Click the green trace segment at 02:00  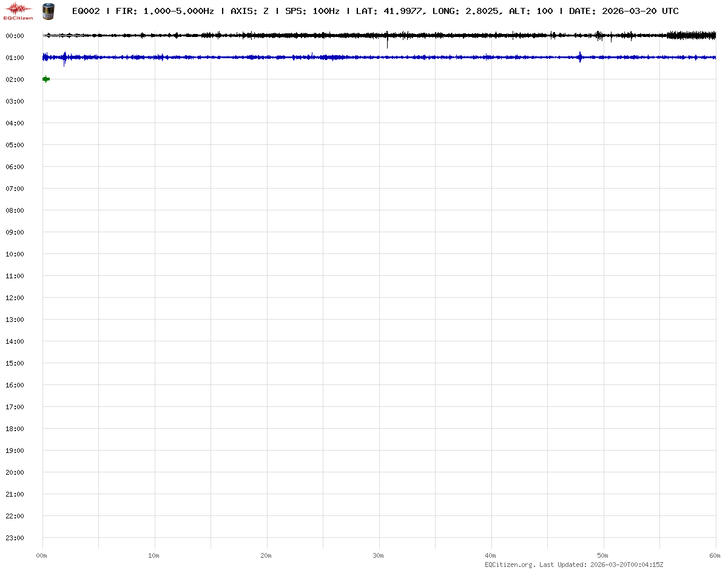(x=45, y=79)
